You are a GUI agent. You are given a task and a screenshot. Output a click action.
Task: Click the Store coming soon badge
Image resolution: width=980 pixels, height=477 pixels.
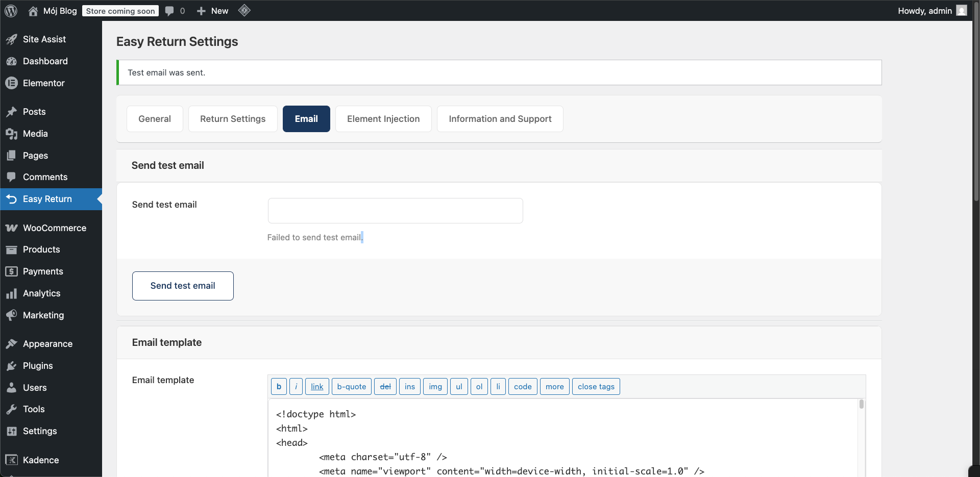click(x=120, y=11)
